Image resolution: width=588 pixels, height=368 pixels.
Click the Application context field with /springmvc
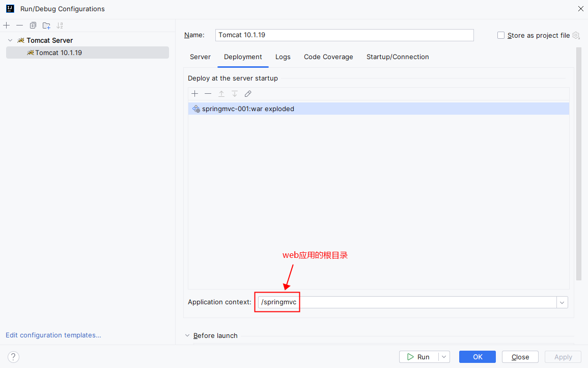pyautogui.click(x=407, y=302)
